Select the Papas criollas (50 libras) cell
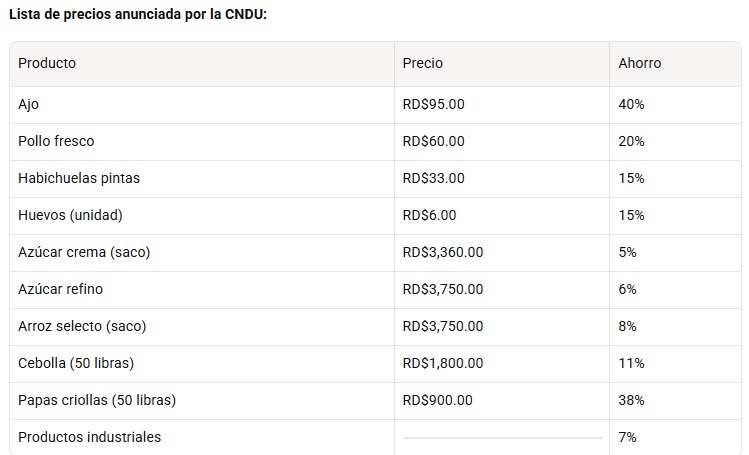This screenshot has width=749, height=455. (x=97, y=400)
